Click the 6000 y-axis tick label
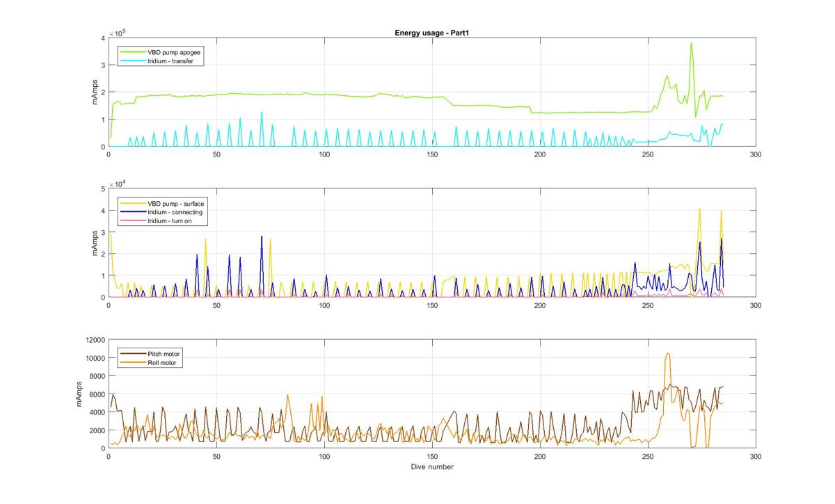Screen dimensions: 835x504 97,394
